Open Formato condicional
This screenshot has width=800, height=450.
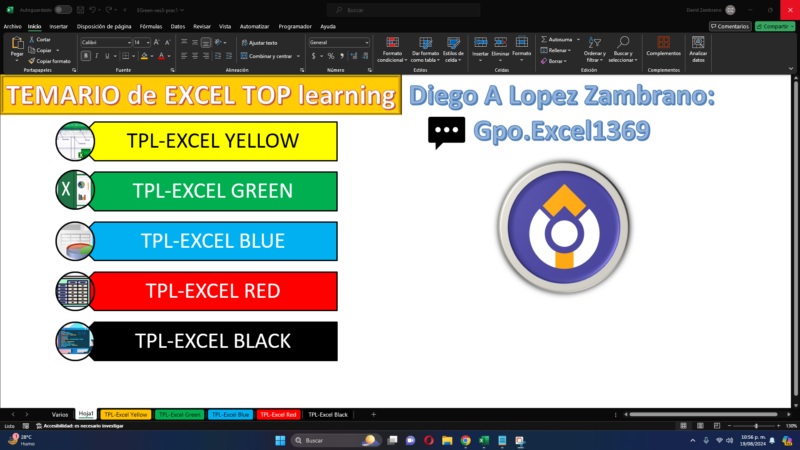click(x=392, y=49)
